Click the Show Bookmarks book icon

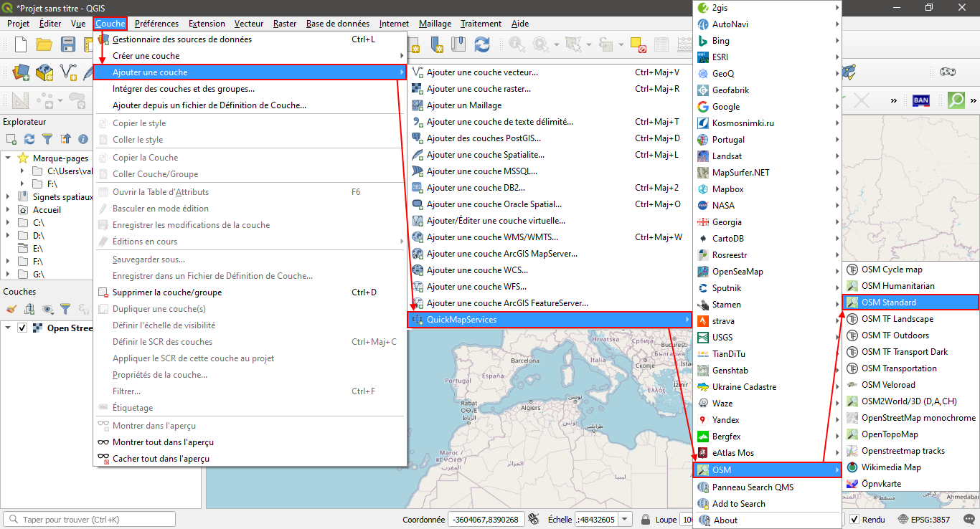point(458,44)
